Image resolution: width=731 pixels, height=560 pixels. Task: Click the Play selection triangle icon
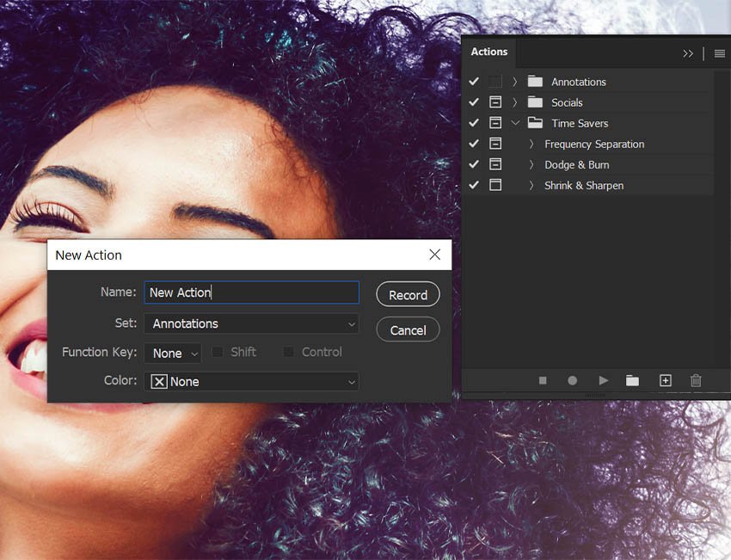pyautogui.click(x=603, y=381)
